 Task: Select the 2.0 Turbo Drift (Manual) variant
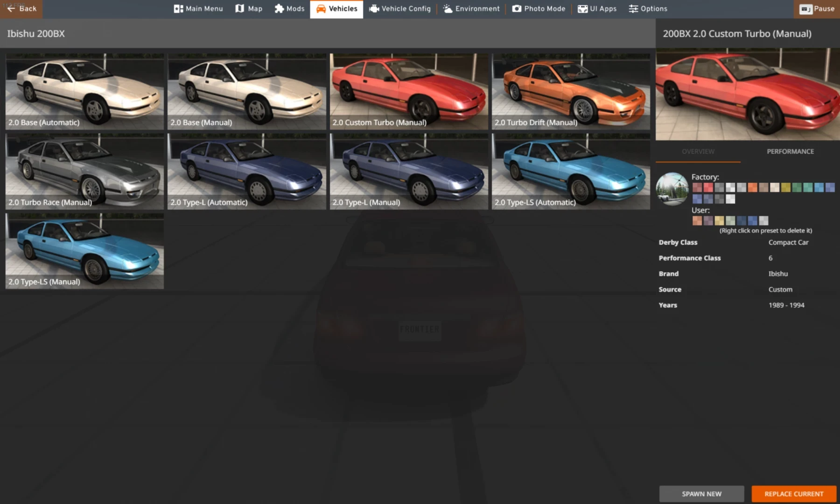(x=570, y=91)
